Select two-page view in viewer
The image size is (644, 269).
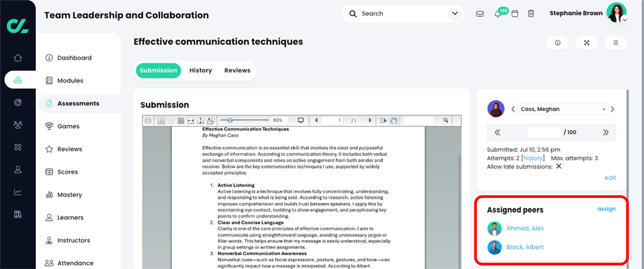click(171, 120)
